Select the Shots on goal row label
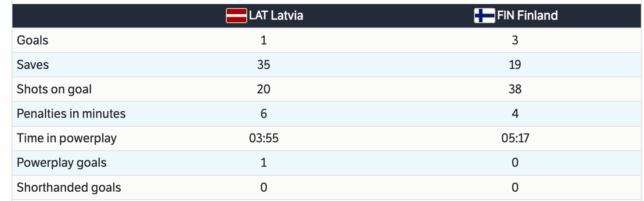The height and width of the screenshot is (201, 644). (54, 89)
